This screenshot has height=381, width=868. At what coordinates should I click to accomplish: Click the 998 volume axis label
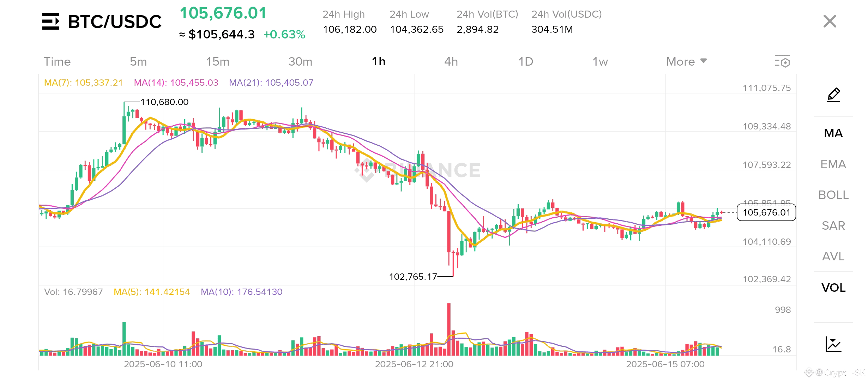tap(783, 310)
